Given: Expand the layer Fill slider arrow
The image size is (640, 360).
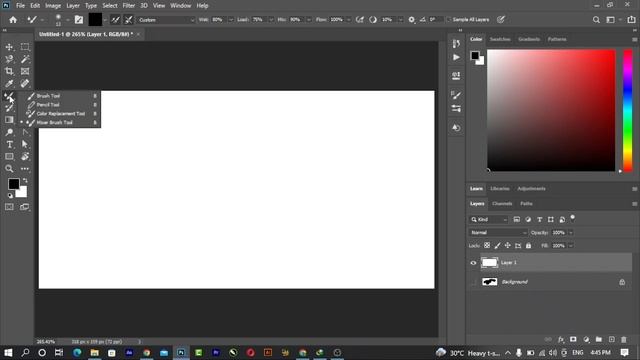Looking at the screenshot, I should (571, 246).
